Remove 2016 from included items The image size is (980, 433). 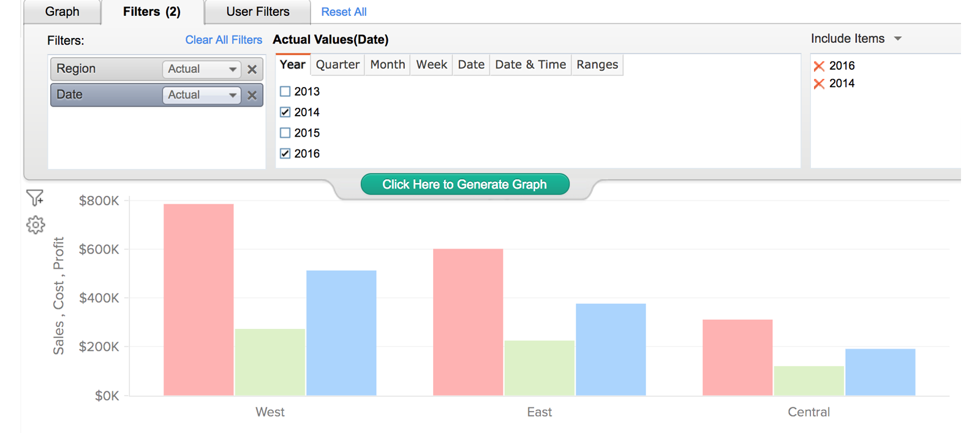[x=819, y=66]
